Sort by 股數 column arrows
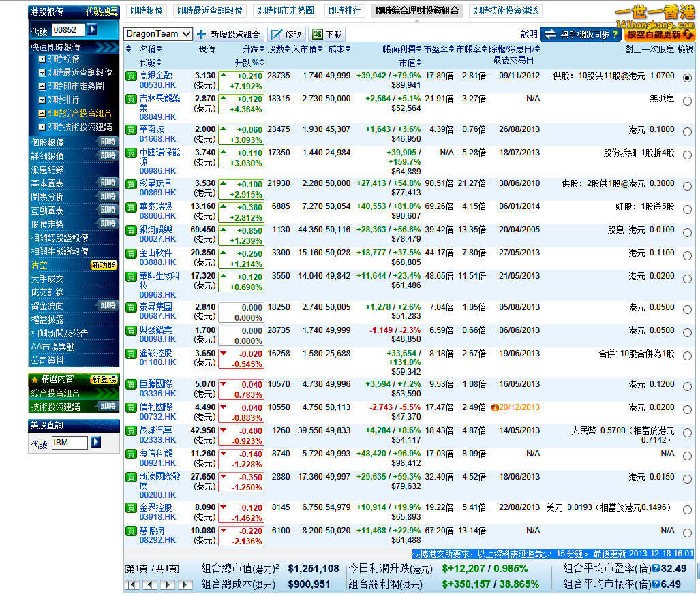Image resolution: width=700 pixels, height=596 pixels. [x=287, y=49]
